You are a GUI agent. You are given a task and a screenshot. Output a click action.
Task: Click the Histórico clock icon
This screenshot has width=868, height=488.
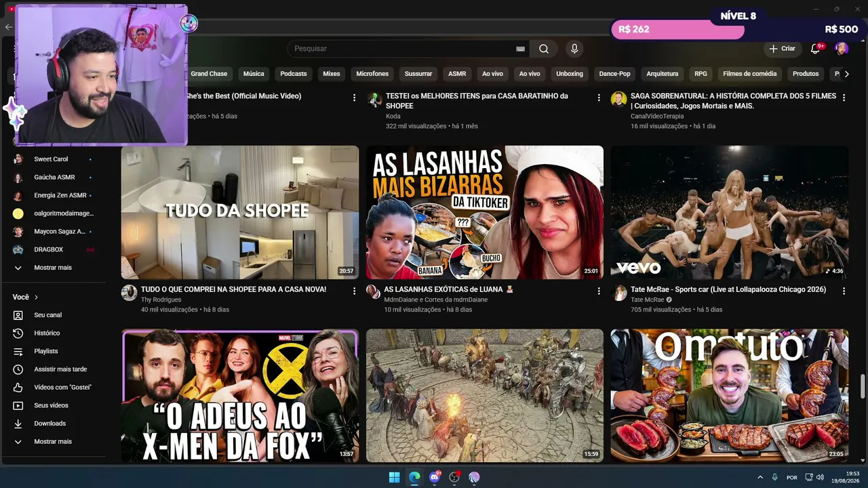pos(18,333)
